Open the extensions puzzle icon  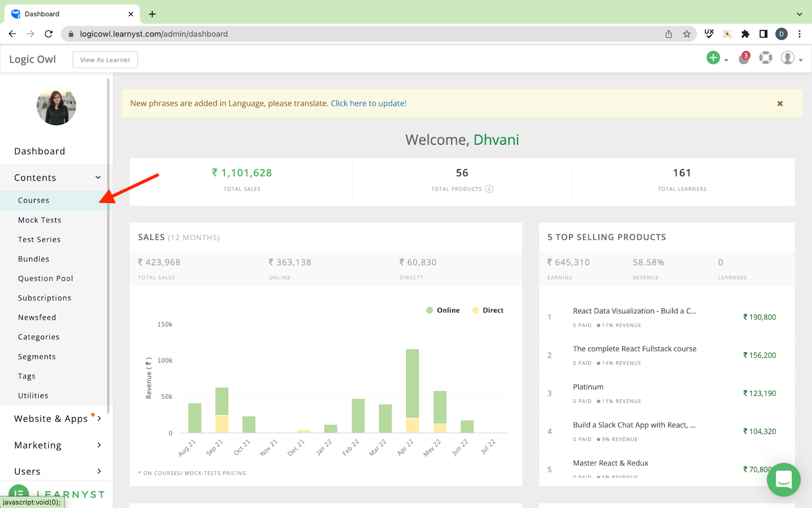745,34
